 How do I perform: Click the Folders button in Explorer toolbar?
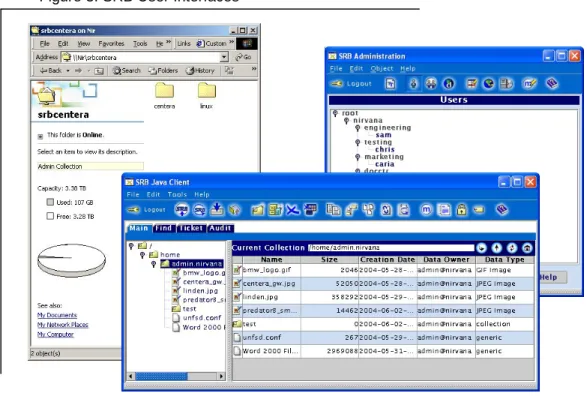[163, 71]
